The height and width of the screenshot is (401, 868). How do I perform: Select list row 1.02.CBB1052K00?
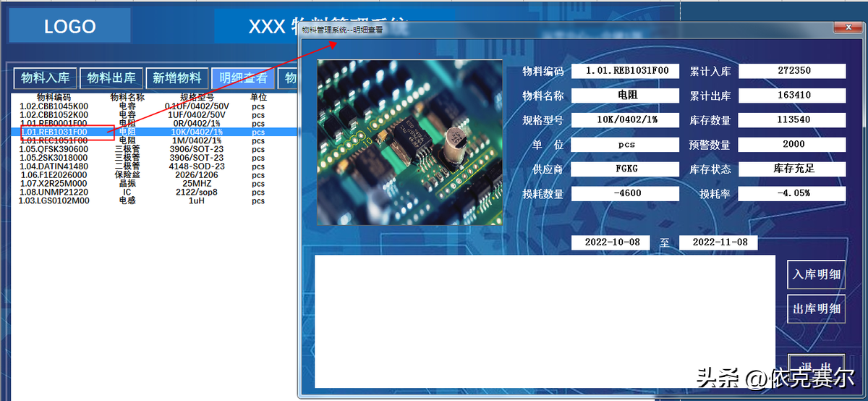pyautogui.click(x=155, y=115)
